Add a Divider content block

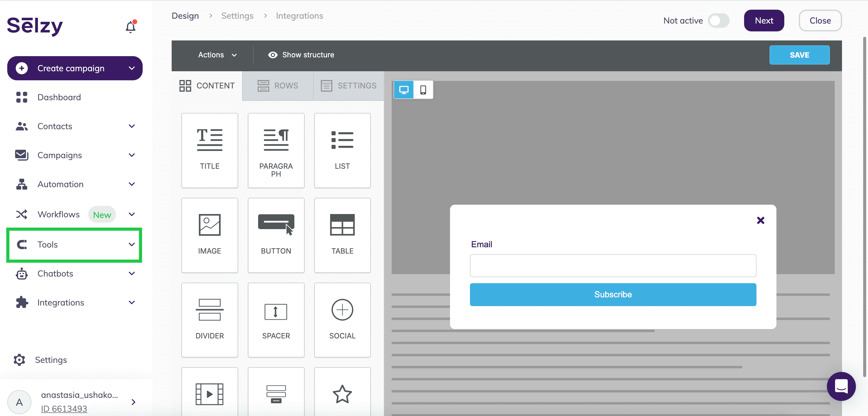209,320
